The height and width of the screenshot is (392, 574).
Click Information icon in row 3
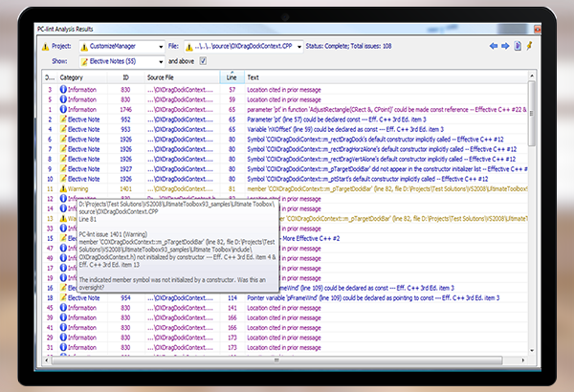click(63, 89)
